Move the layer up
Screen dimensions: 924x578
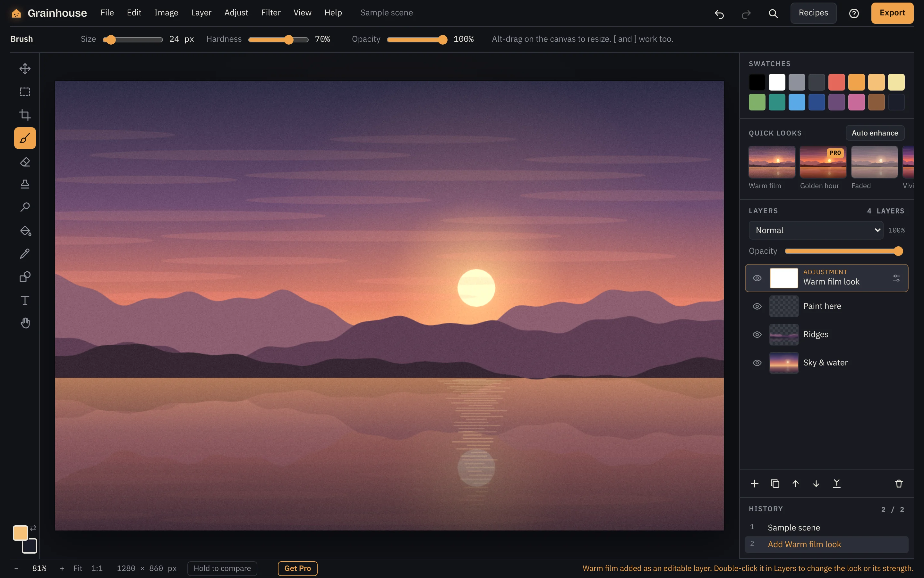tap(796, 484)
